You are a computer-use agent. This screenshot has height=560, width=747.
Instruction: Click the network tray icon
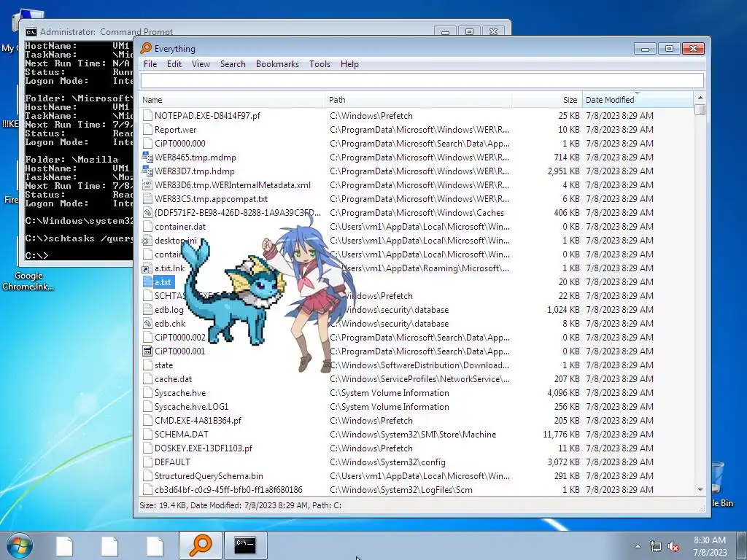point(656,546)
